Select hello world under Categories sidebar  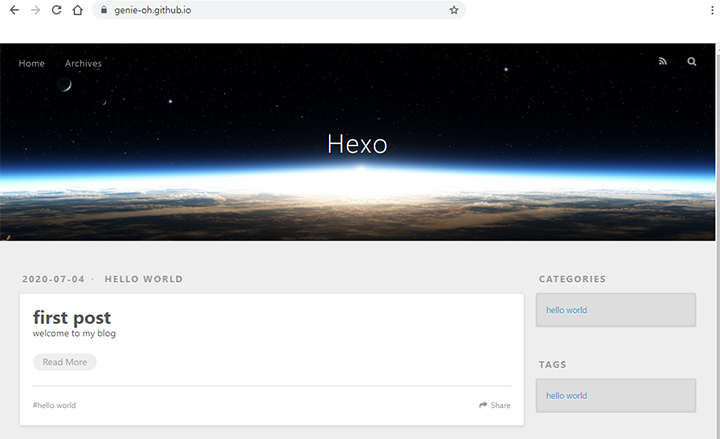pos(567,310)
